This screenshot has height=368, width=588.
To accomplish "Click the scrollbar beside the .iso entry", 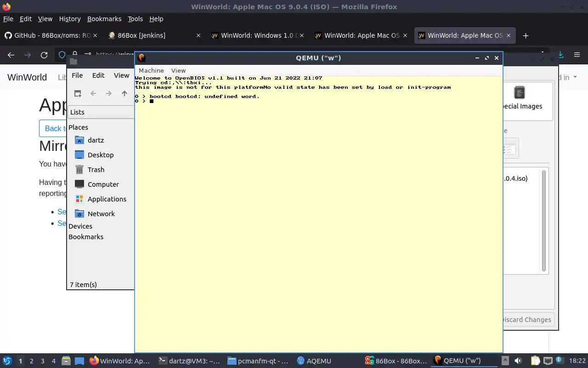I will [544, 221].
